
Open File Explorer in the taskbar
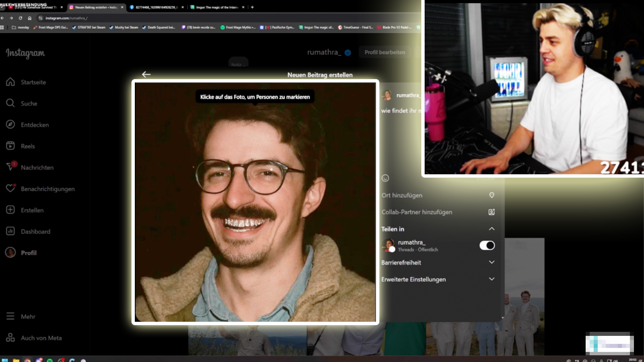coord(16,360)
